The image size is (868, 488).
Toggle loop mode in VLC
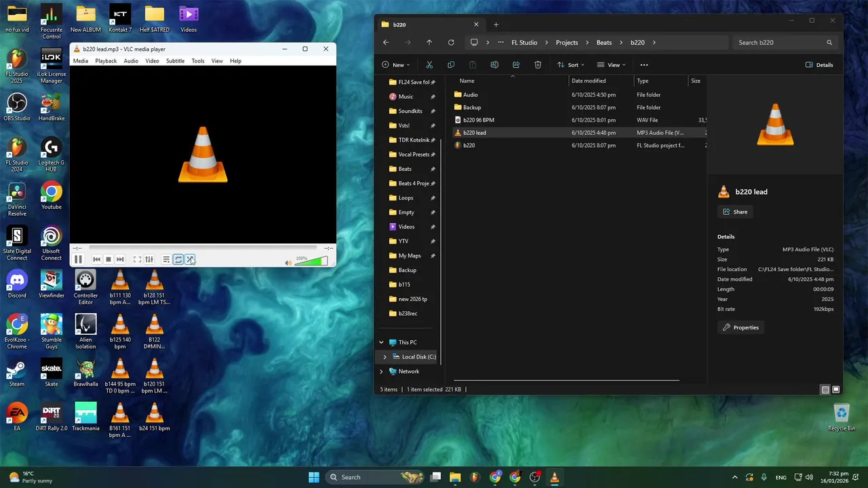click(178, 260)
